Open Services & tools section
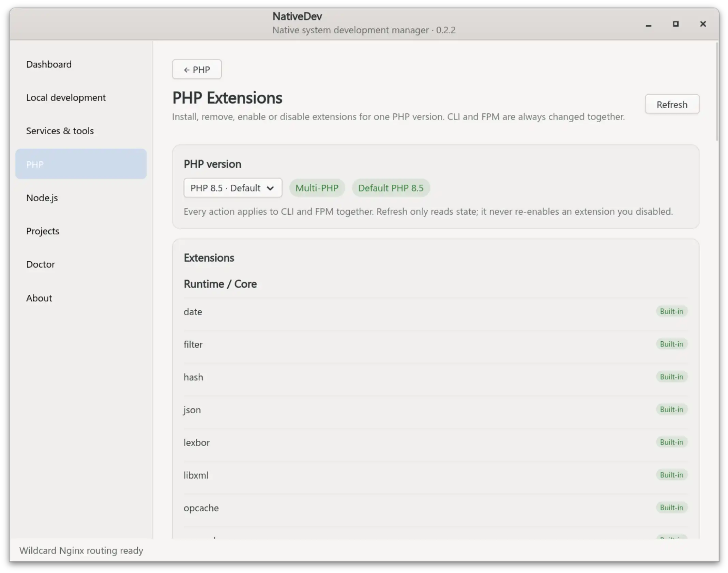 [x=81, y=131]
